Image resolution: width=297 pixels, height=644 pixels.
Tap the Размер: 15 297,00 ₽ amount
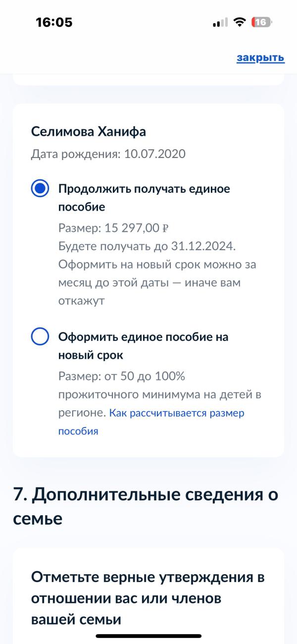pyautogui.click(x=114, y=228)
